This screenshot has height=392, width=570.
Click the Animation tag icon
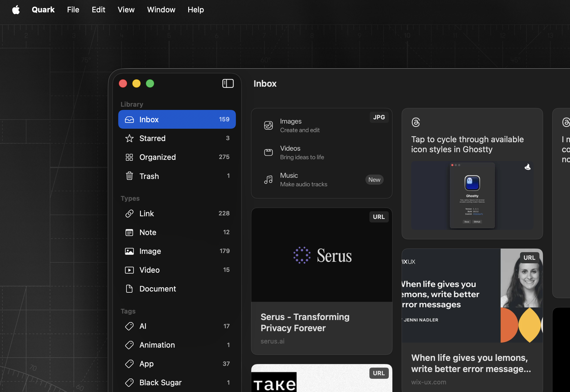[x=129, y=345]
